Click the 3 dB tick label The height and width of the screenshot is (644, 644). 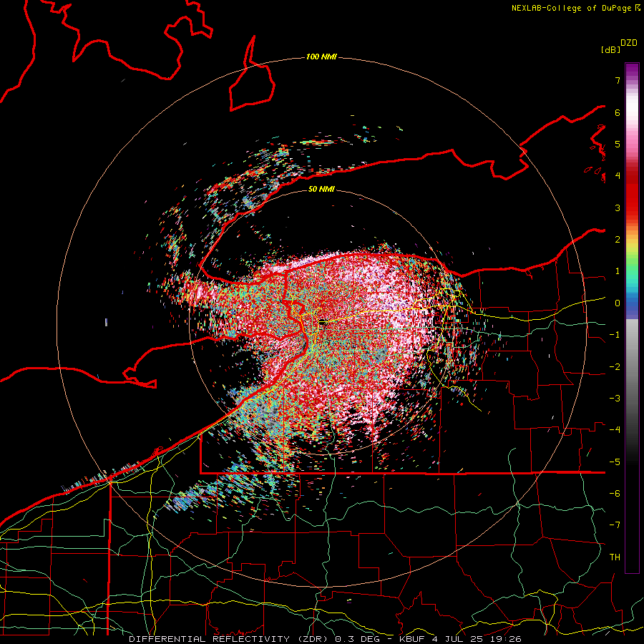618,208
